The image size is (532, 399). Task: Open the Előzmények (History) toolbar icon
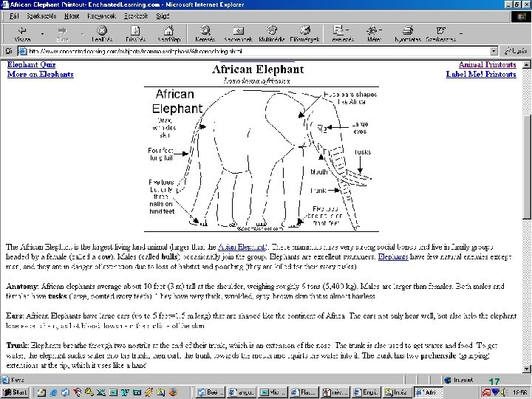coord(304,33)
